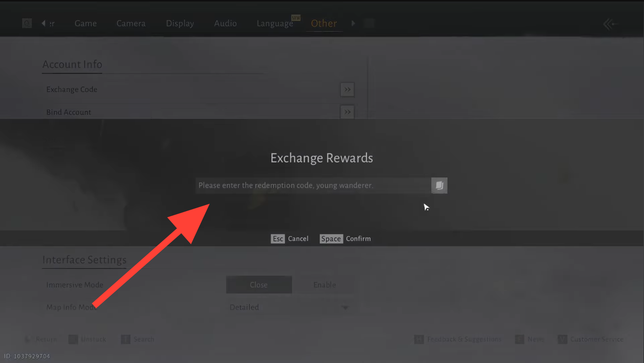Select the Language tab
The height and width of the screenshot is (363, 644).
274,24
